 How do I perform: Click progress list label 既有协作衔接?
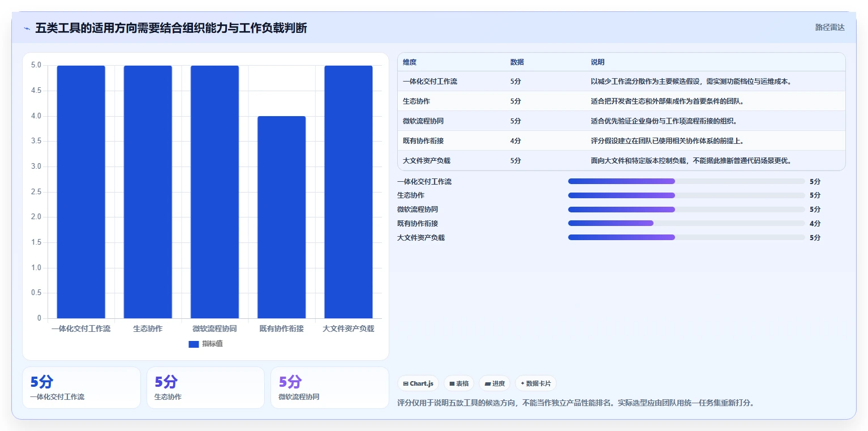418,224
